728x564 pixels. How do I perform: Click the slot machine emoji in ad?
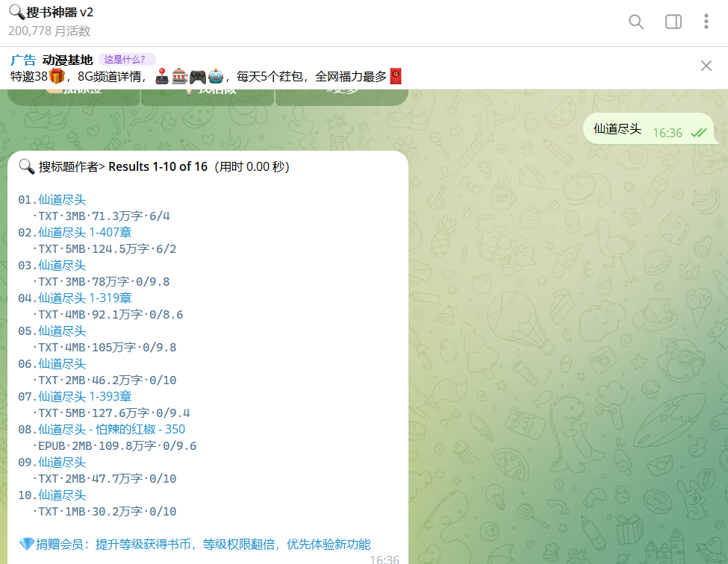180,76
